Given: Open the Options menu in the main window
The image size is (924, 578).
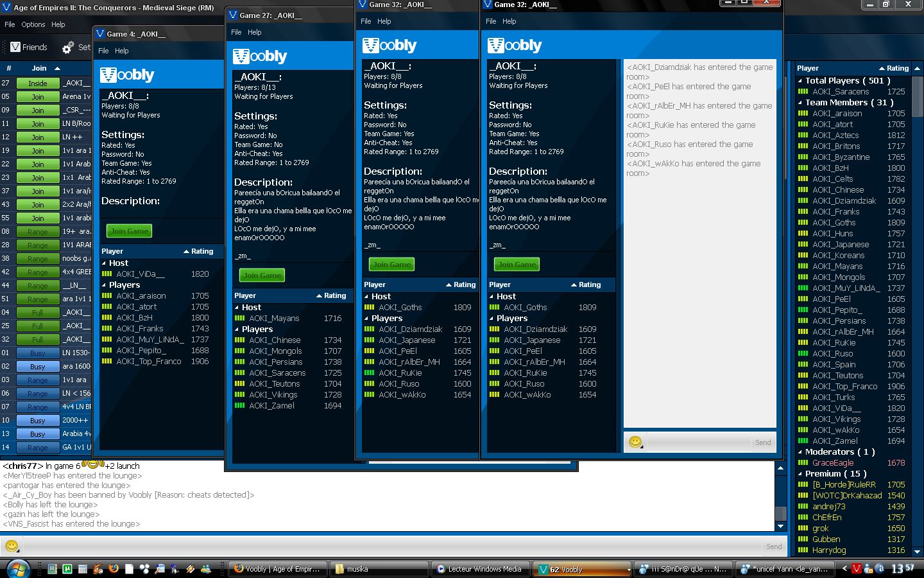Looking at the screenshot, I should [x=33, y=24].
